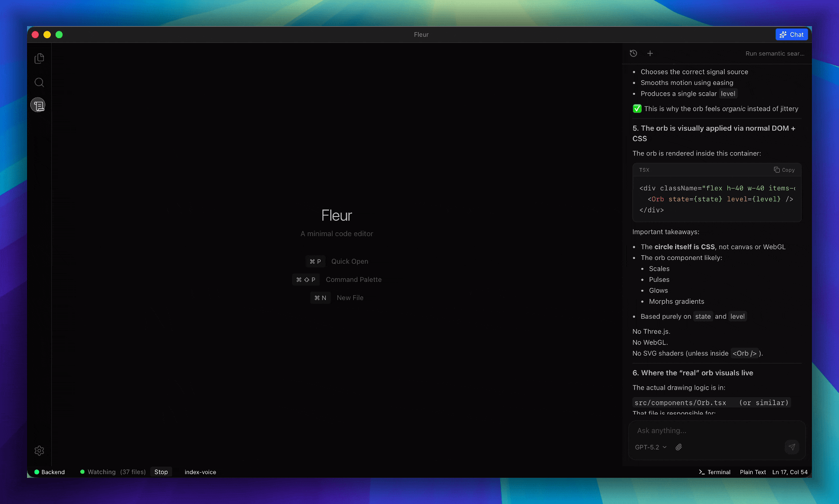The height and width of the screenshot is (504, 839).
Task: Open the GPT-5.2 model selector dropdown
Action: [650, 447]
